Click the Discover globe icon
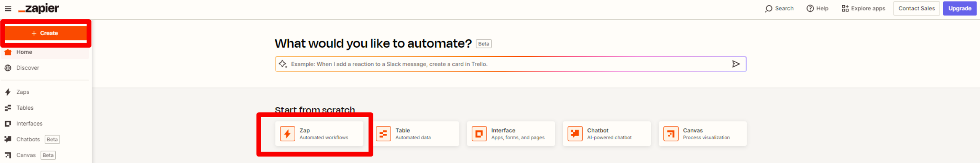This screenshot has height=163, width=980. (x=8, y=68)
